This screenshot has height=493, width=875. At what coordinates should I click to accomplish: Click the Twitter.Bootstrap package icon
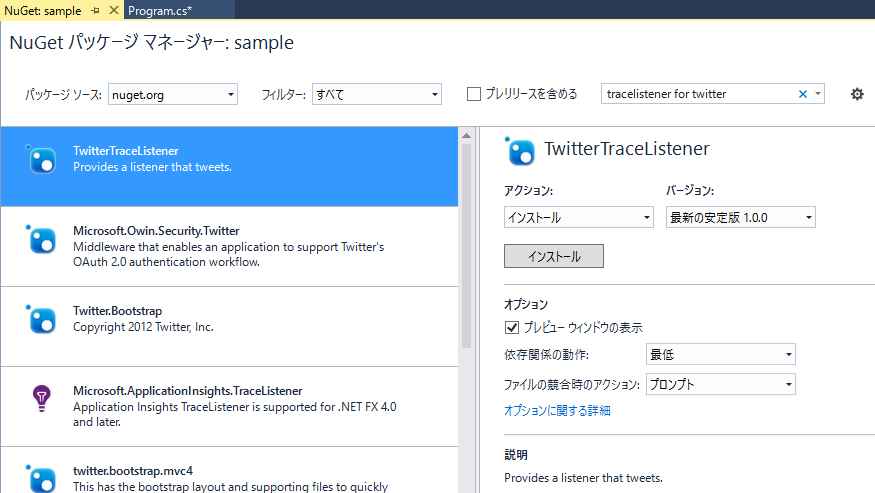click(x=41, y=319)
